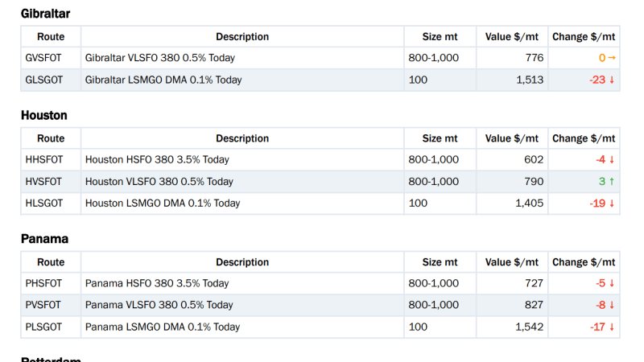Click 'Gibraltar LSMGO DMA 0.1% Today' description
The height and width of the screenshot is (362, 644).
[163, 80]
